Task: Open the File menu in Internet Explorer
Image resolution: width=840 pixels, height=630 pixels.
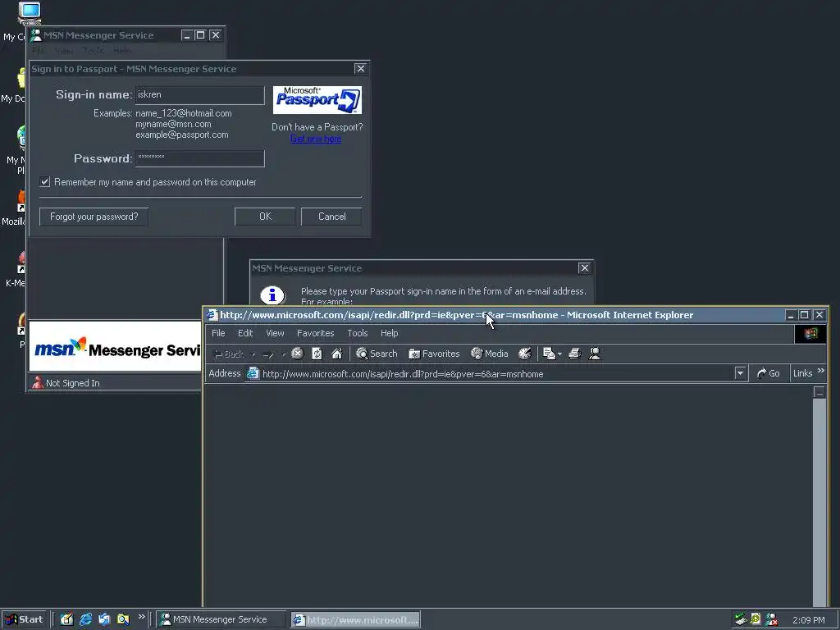Action: (x=218, y=333)
